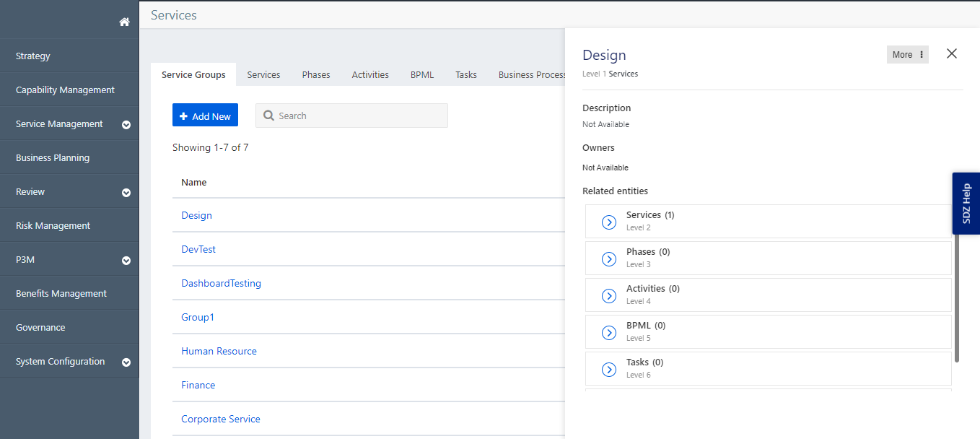This screenshot has width=980, height=439.
Task: Select the Service Groups tab
Action: (x=193, y=74)
